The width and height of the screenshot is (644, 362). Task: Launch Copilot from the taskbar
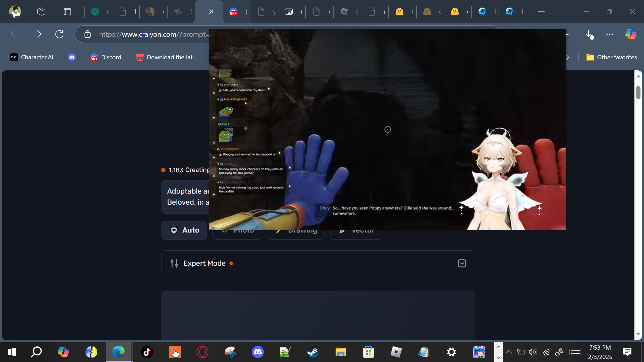(63, 352)
